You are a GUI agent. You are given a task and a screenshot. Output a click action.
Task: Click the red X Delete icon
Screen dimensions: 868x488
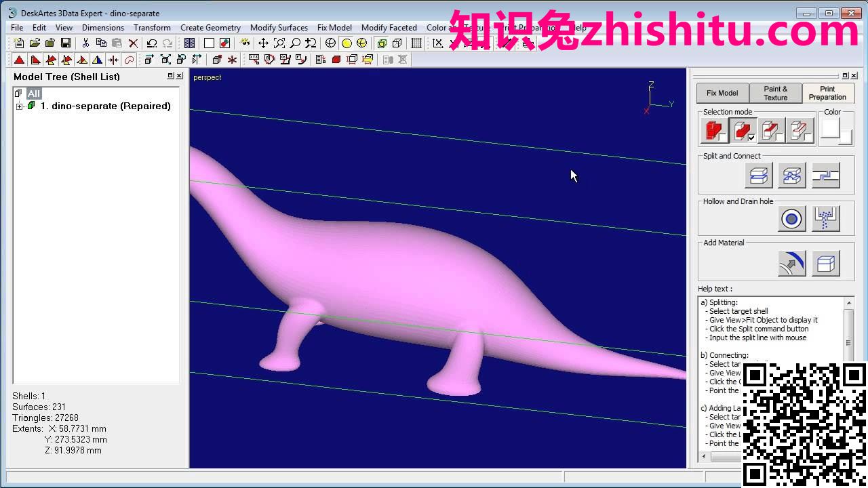point(133,43)
